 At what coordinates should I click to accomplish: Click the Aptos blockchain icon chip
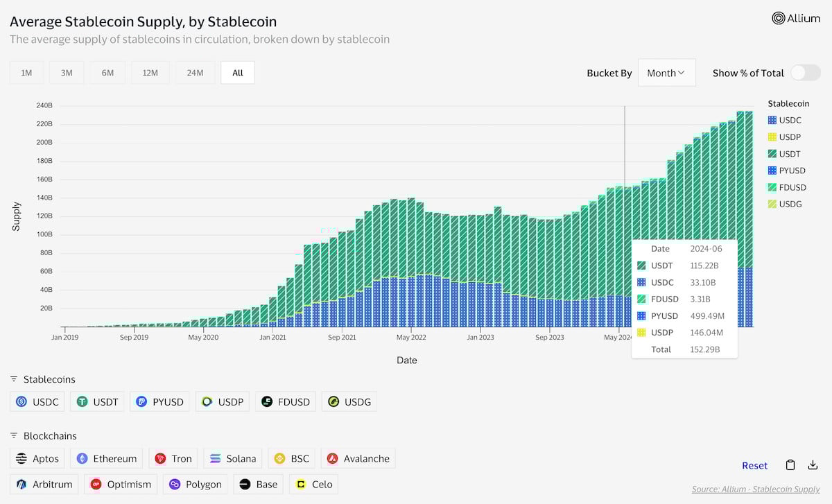(38, 458)
